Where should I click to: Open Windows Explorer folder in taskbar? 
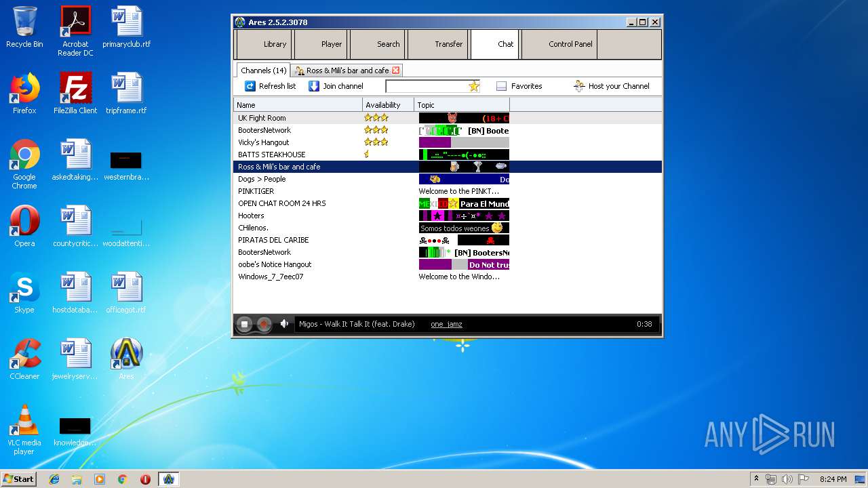[x=77, y=479]
